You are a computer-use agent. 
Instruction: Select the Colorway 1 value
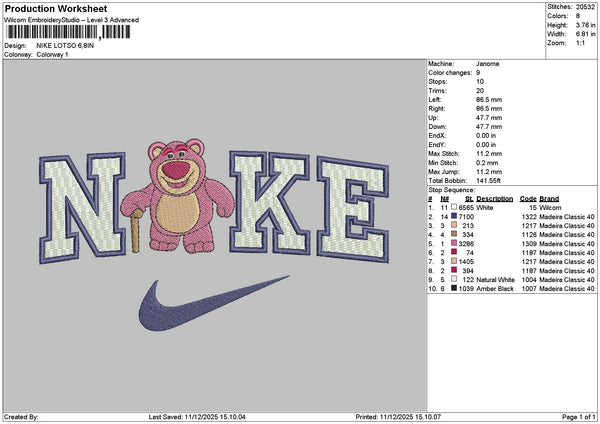(52, 55)
